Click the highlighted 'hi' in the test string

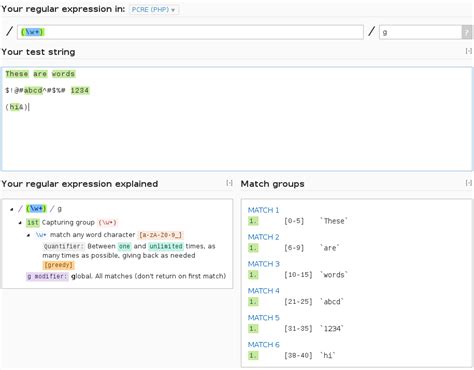click(14, 107)
